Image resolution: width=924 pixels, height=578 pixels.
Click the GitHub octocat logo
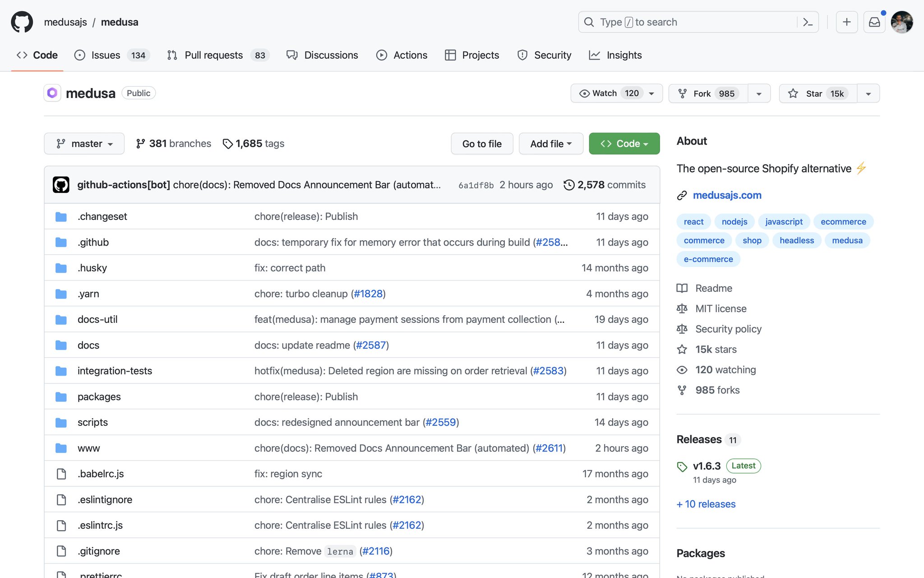(x=21, y=21)
